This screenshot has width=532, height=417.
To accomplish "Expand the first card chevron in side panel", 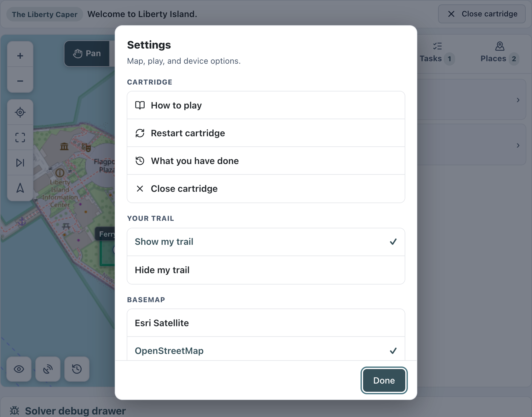I will 518,100.
